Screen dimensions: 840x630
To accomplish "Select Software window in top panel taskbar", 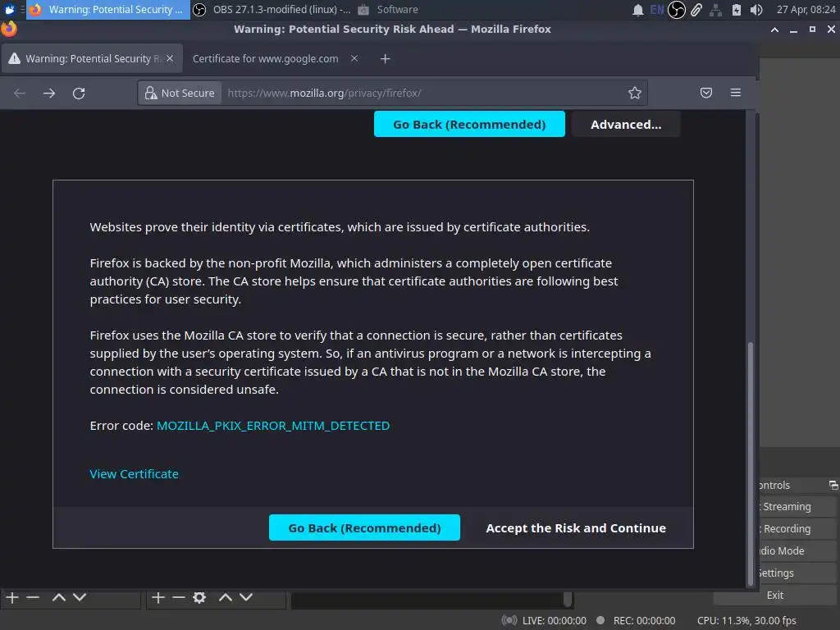I will coord(389,10).
